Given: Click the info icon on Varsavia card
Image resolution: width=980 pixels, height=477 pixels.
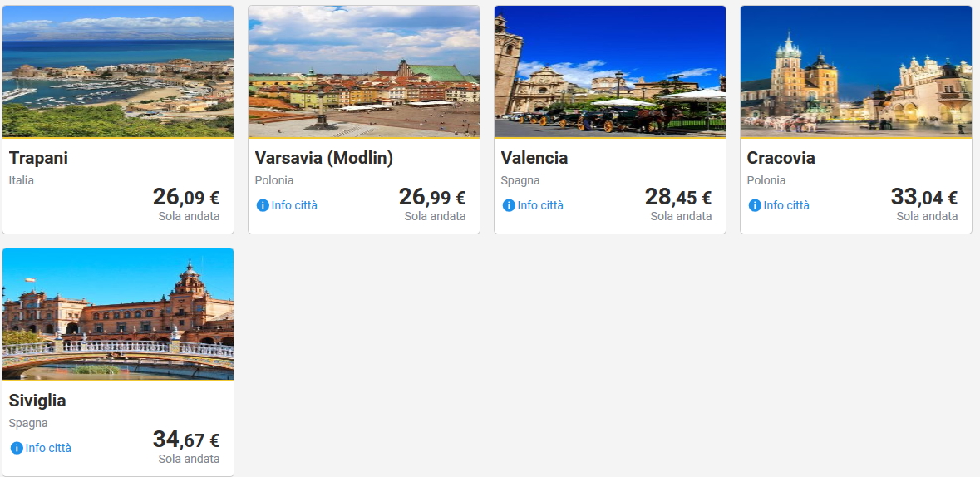Looking at the screenshot, I should tap(263, 205).
